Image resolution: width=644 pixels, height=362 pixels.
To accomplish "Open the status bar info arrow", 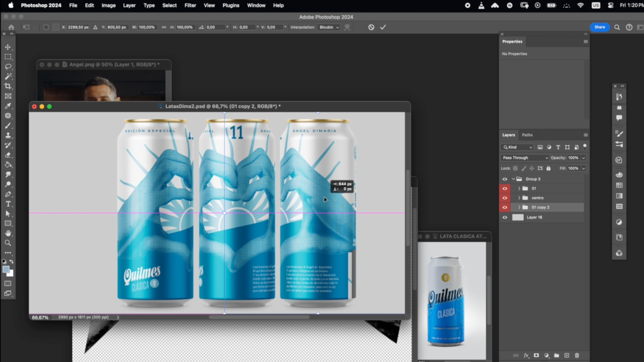I will (x=118, y=317).
